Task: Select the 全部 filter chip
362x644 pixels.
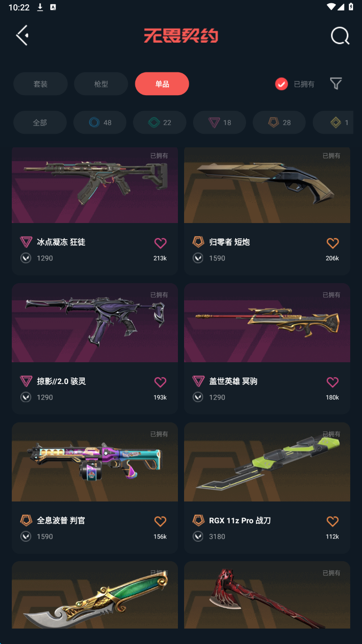Action: coord(40,123)
